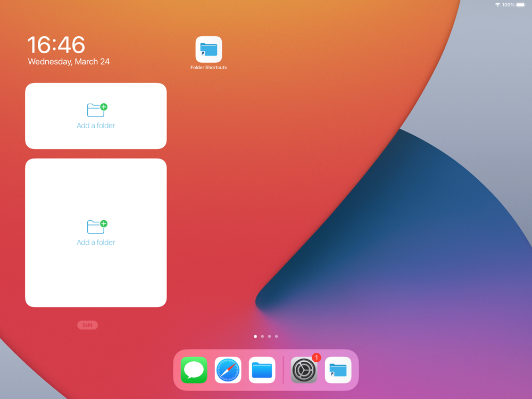Click 'Add a folder' text in the small widget
Viewport: 532px width, 399px height.
pyautogui.click(x=96, y=126)
